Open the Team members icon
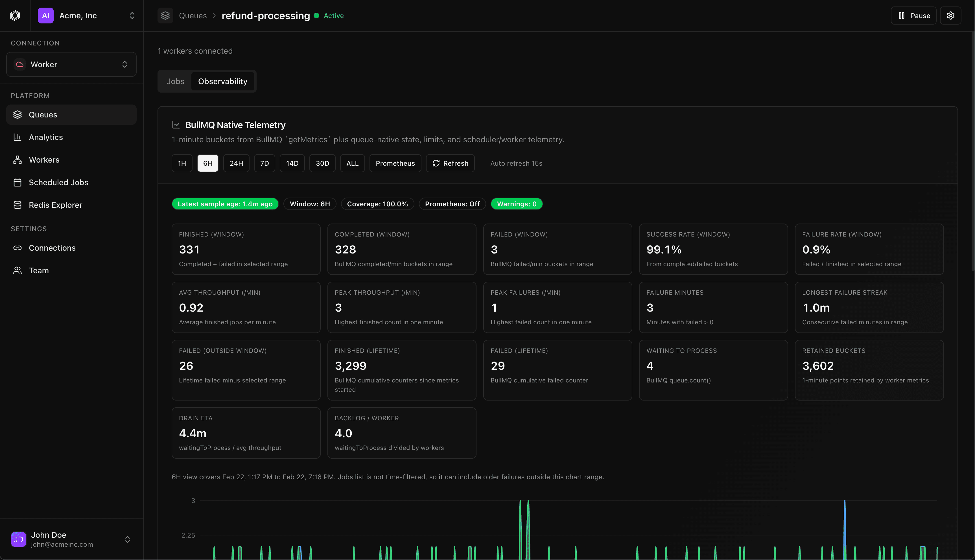The image size is (975, 560). tap(18, 270)
